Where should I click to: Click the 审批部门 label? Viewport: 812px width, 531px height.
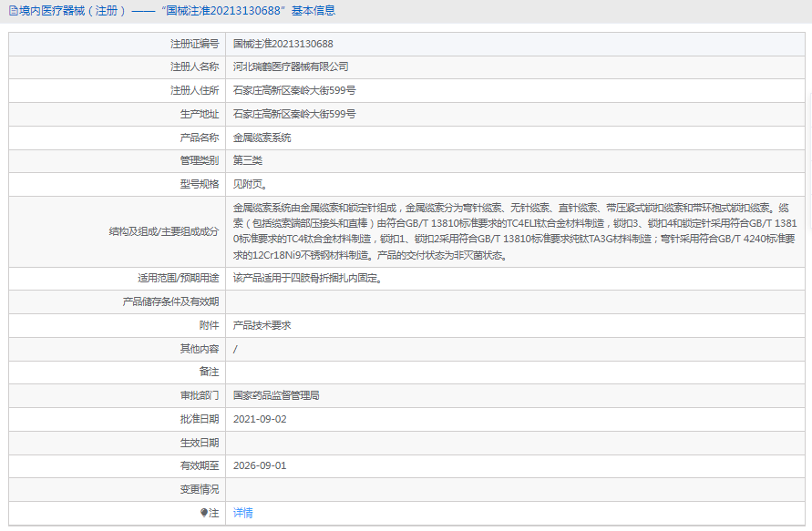click(200, 395)
